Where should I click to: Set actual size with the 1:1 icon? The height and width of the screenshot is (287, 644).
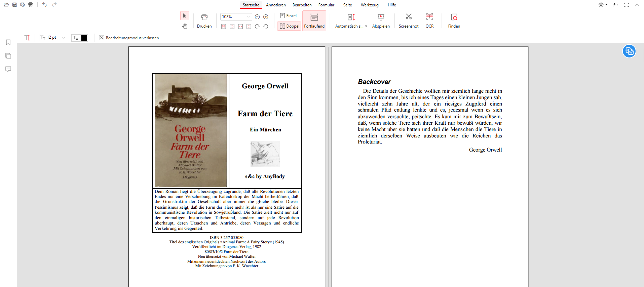click(224, 27)
